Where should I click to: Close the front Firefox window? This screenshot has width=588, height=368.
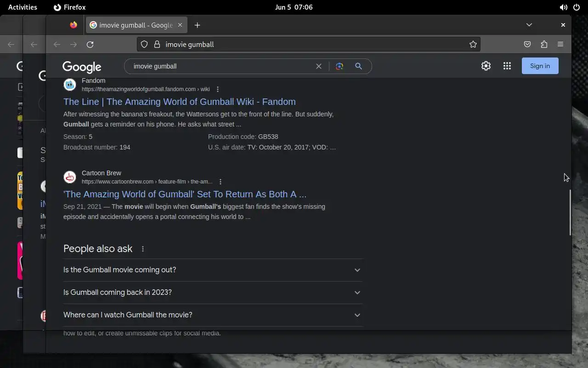(x=563, y=25)
